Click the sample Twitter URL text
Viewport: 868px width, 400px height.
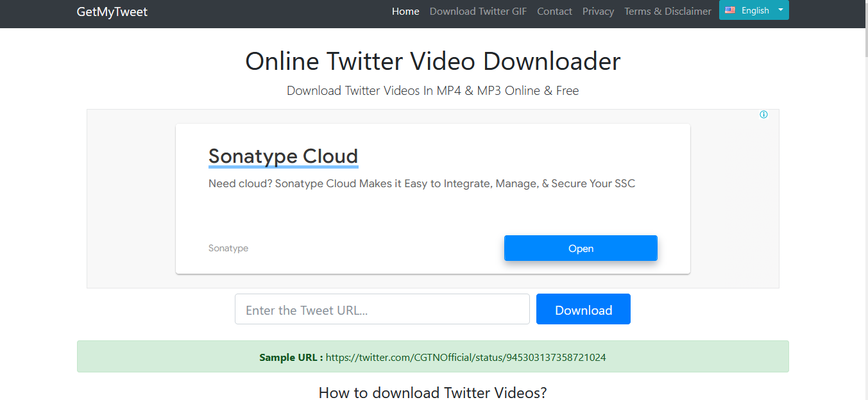pyautogui.click(x=466, y=357)
